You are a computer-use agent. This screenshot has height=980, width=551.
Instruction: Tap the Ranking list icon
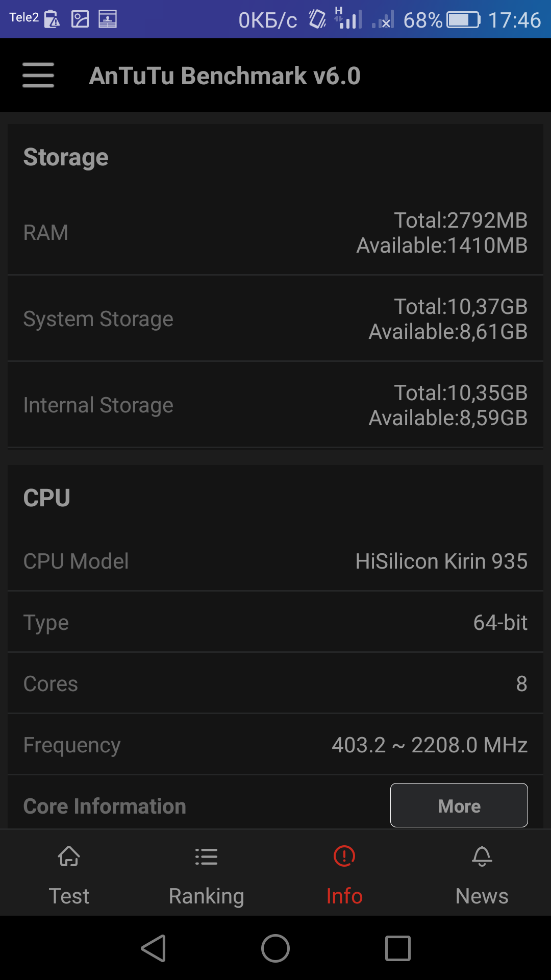click(x=207, y=856)
